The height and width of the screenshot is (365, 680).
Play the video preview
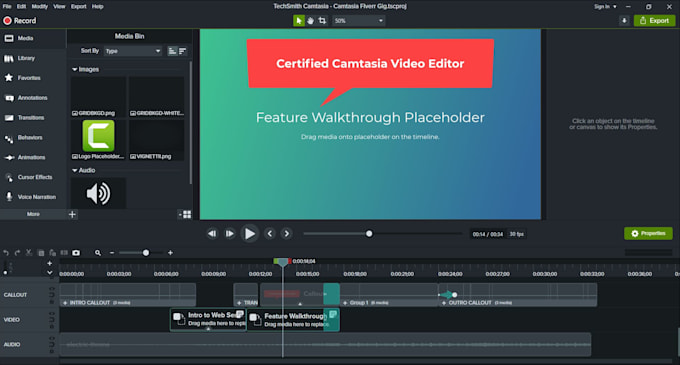pos(250,234)
